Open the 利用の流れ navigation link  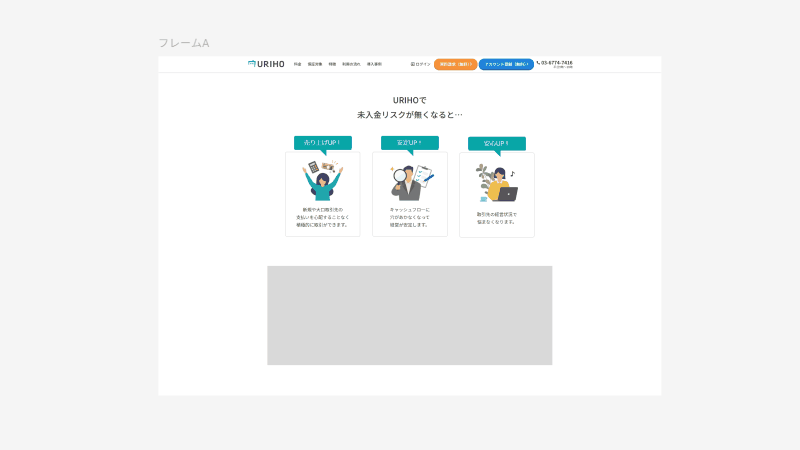click(351, 64)
